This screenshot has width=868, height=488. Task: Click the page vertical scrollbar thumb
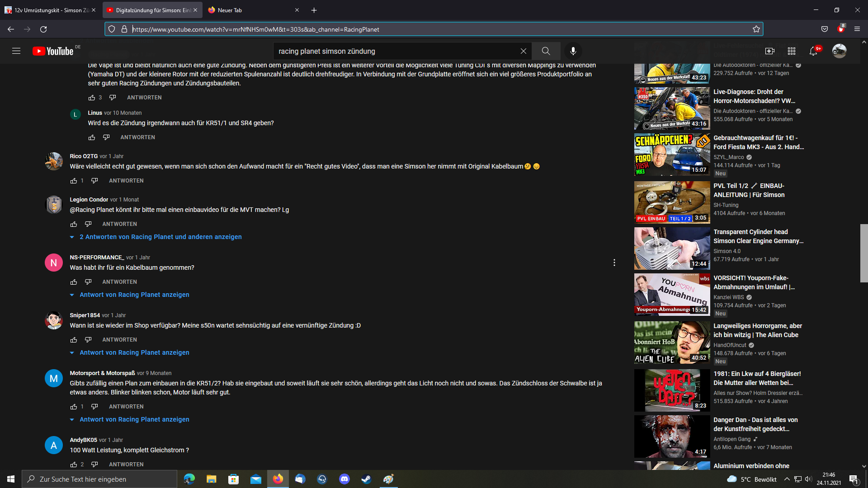point(863,253)
